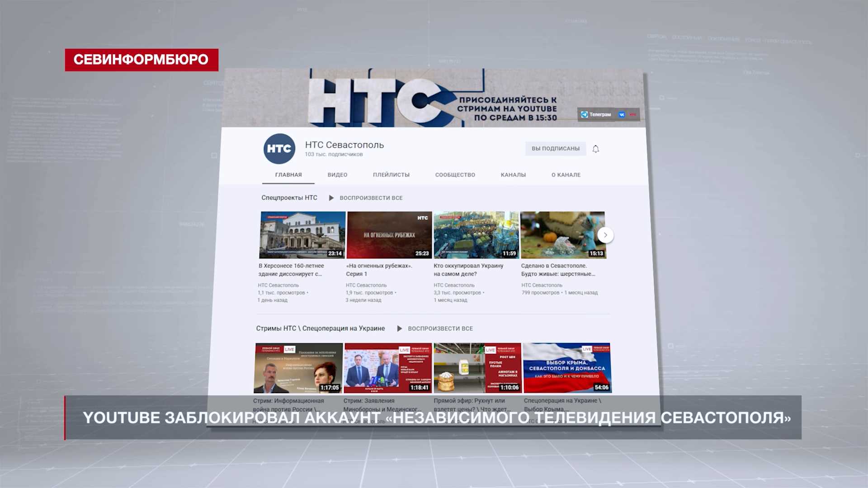Click the LIVE badge on the first stream thumbnail

[x=289, y=349]
